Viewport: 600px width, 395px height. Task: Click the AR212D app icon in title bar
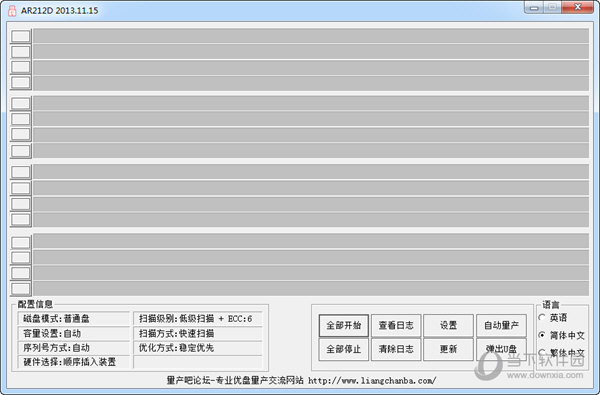coord(12,10)
